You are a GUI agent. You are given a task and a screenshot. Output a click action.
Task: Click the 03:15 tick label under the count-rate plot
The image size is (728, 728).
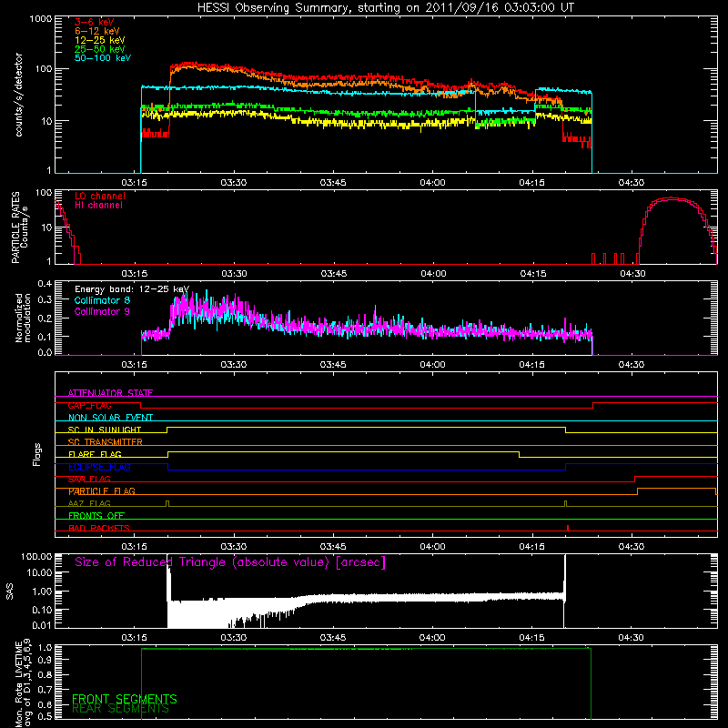click(x=134, y=183)
